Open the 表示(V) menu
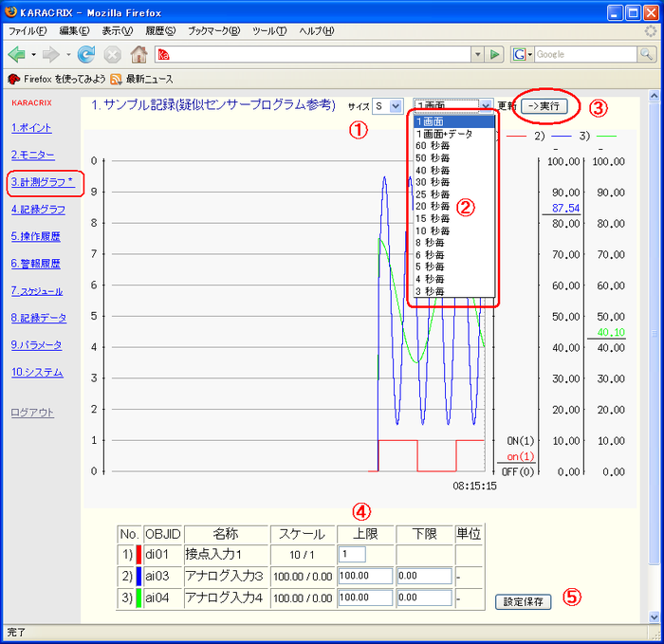The width and height of the screenshot is (664, 644). [118, 31]
